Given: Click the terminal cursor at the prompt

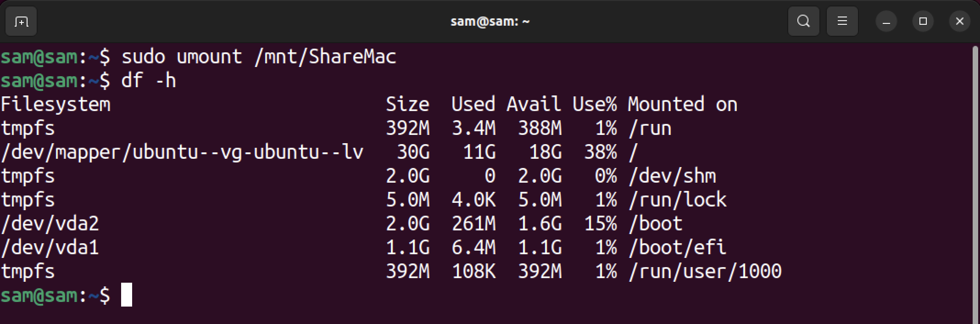Looking at the screenshot, I should 127,295.
